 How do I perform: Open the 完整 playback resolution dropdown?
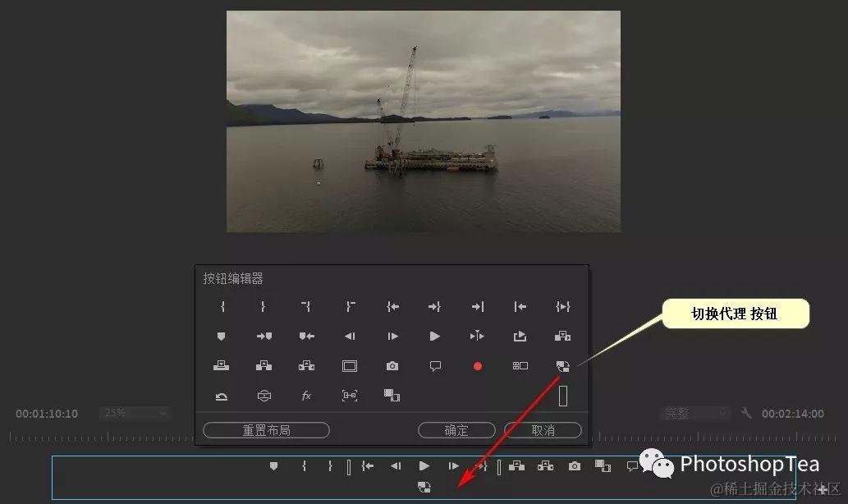[x=696, y=414]
